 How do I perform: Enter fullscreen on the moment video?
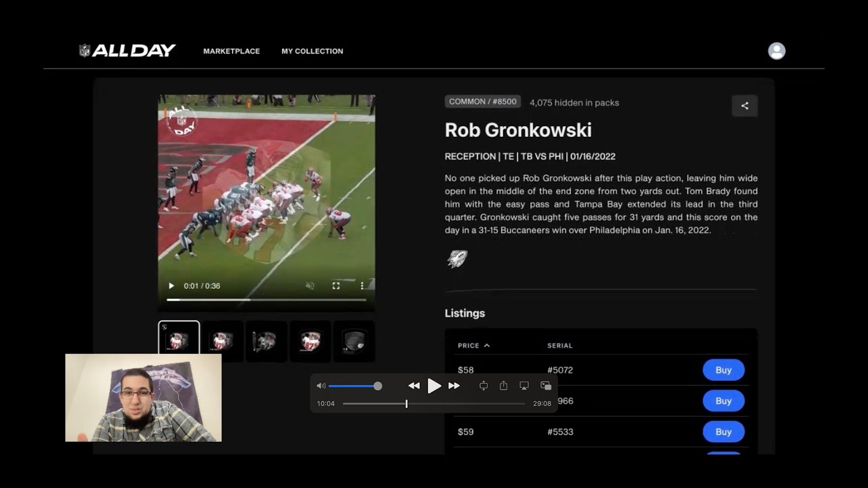point(336,286)
